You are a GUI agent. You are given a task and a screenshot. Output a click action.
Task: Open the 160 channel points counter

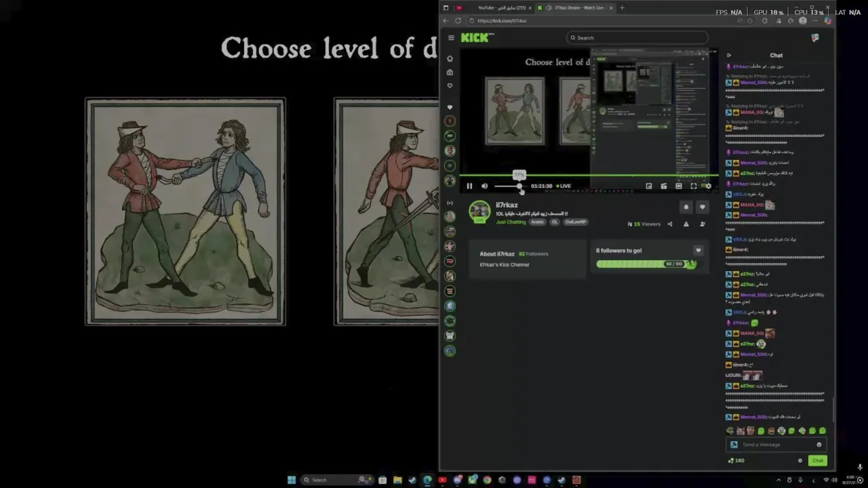pyautogui.click(x=736, y=461)
